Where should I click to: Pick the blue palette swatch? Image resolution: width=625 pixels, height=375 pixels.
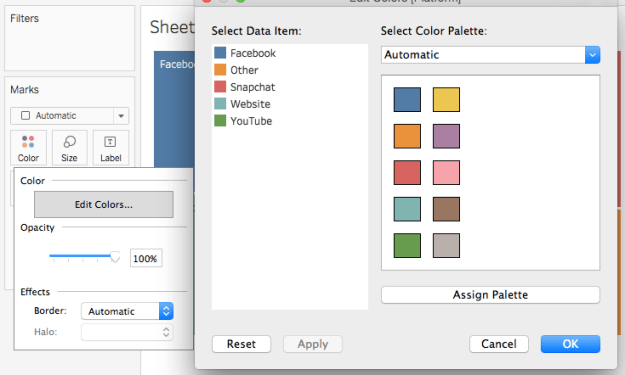407,100
